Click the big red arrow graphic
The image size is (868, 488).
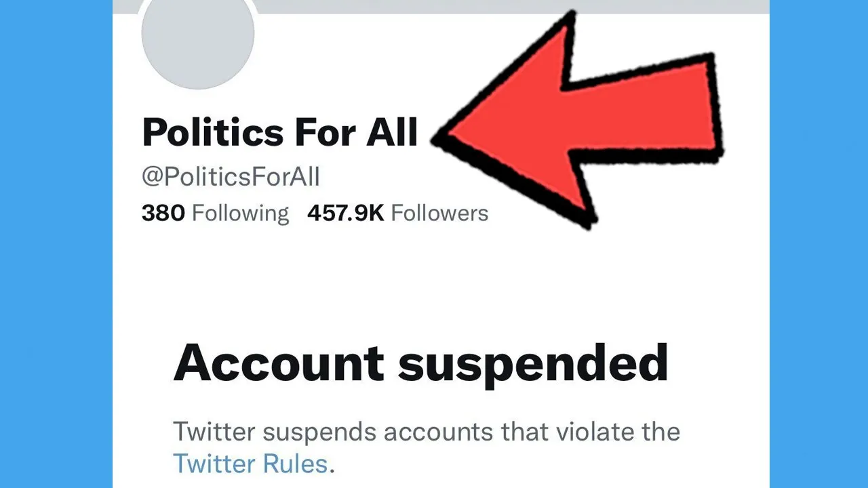coord(576,121)
